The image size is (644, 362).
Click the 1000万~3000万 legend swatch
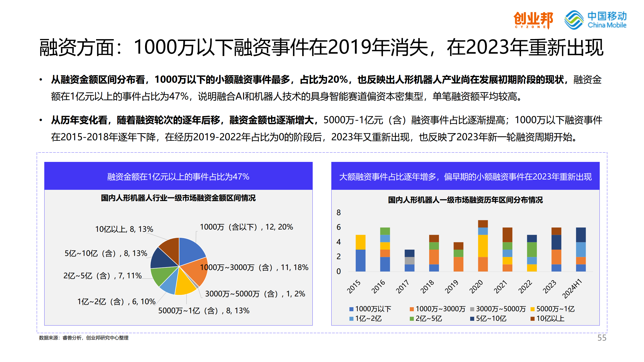[412, 309]
